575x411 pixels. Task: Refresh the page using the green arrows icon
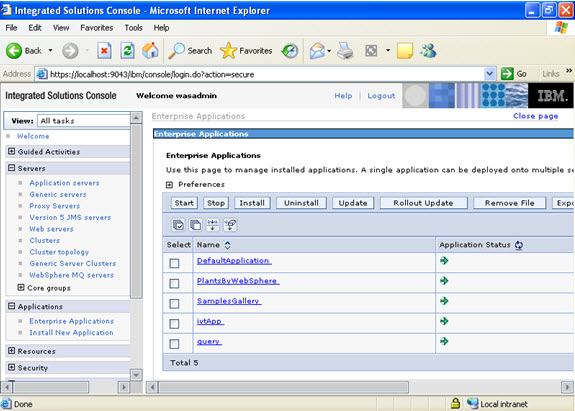127,51
